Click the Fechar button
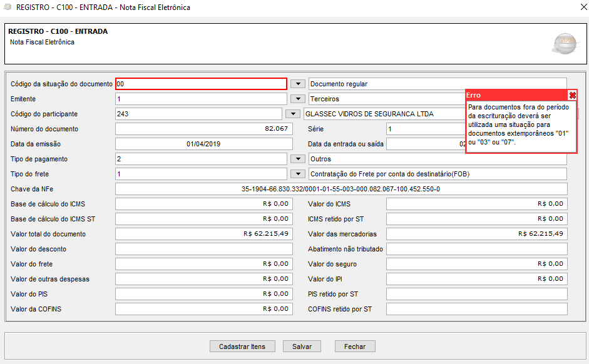The image size is (589, 364). click(355, 346)
